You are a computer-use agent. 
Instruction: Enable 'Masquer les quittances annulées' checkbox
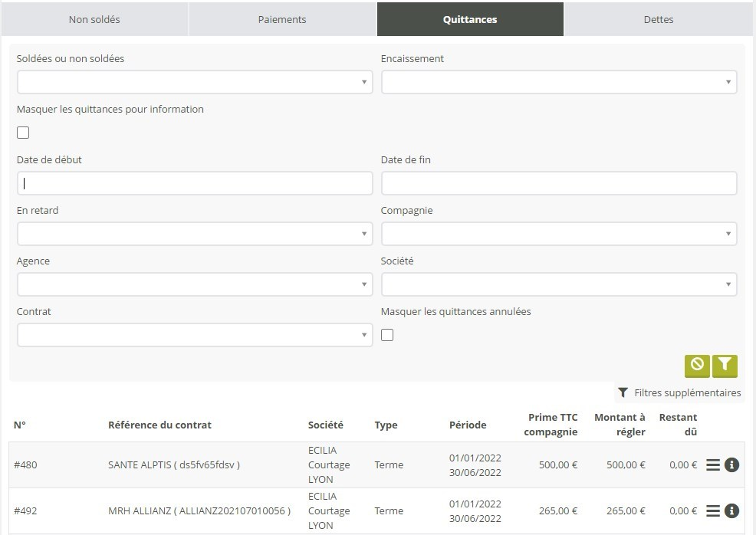click(x=387, y=335)
